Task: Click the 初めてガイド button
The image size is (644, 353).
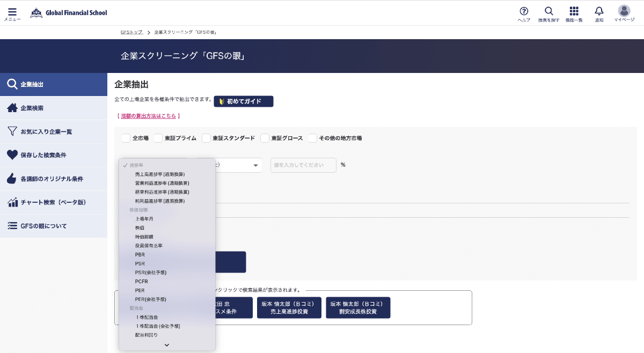Action: 243,101
